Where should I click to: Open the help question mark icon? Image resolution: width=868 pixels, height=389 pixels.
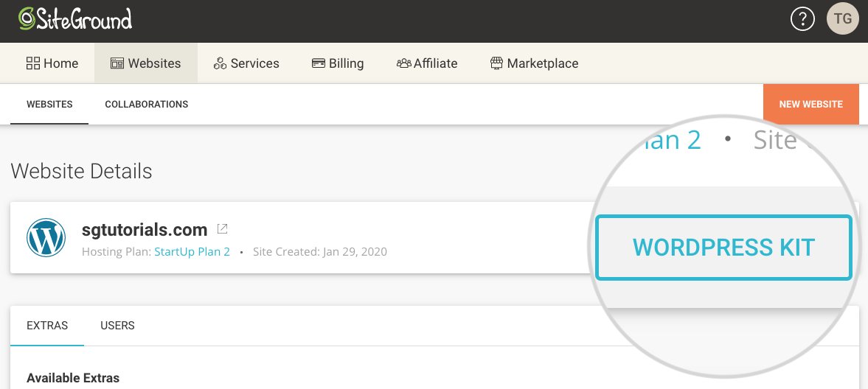point(802,19)
